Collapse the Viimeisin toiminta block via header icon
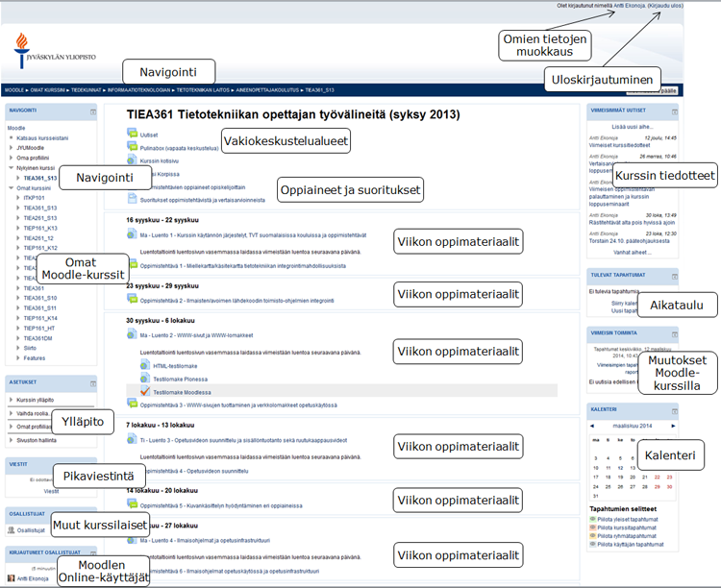Viewport: 721px width, 588px height. [x=675, y=334]
